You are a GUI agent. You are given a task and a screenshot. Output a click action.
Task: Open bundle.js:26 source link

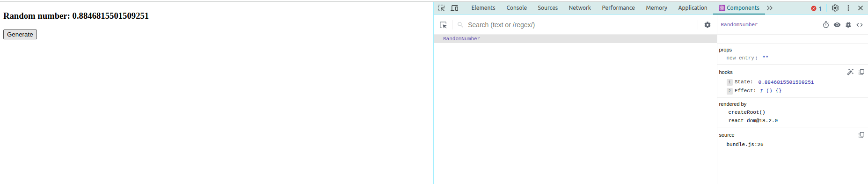(745, 145)
